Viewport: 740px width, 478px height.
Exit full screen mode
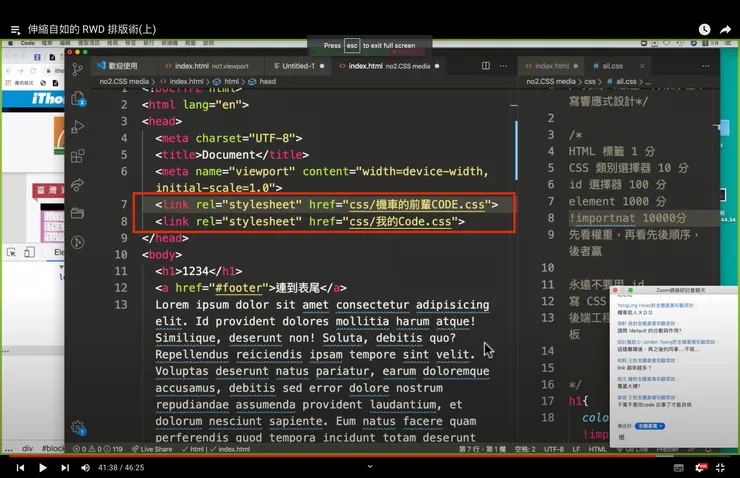(720, 468)
